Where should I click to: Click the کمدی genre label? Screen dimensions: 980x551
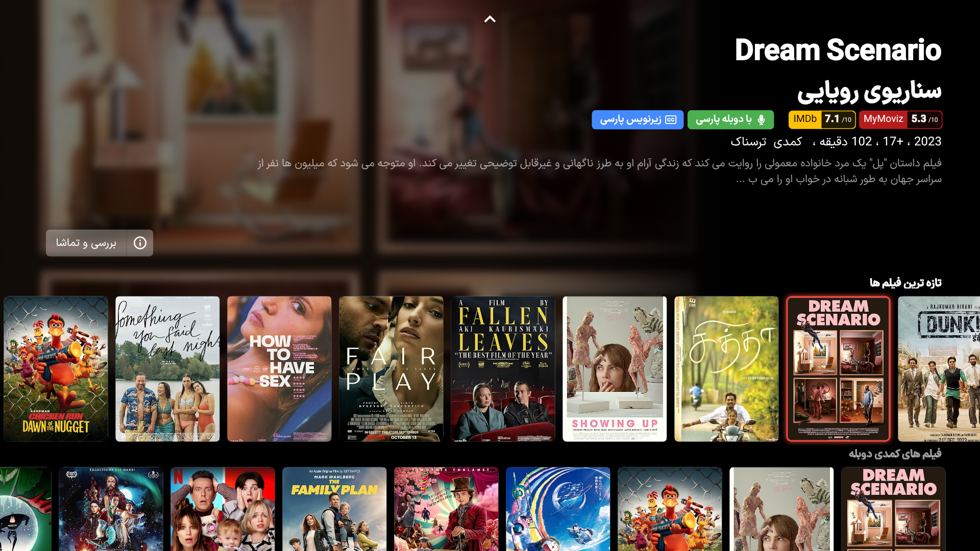[x=788, y=142]
